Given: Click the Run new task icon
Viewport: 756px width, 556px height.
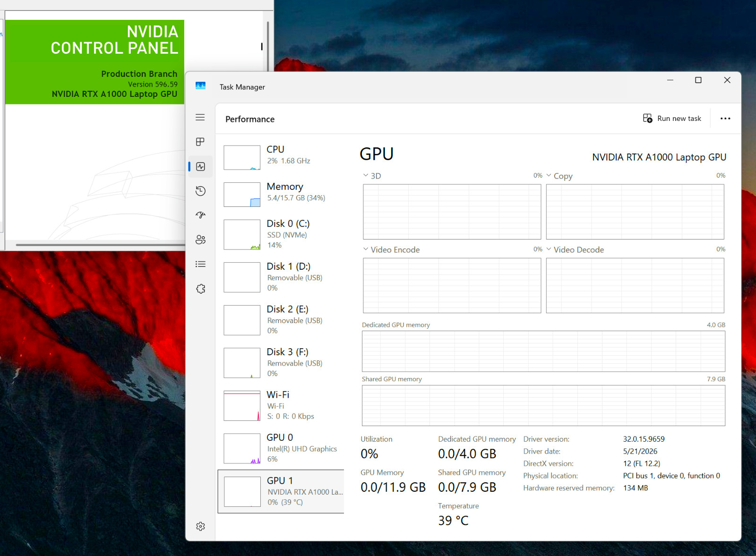Looking at the screenshot, I should (x=647, y=118).
